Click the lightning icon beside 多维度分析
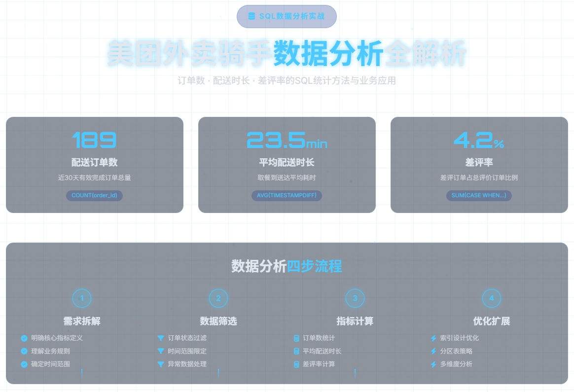Image resolution: width=574 pixels, height=392 pixels. pos(433,364)
